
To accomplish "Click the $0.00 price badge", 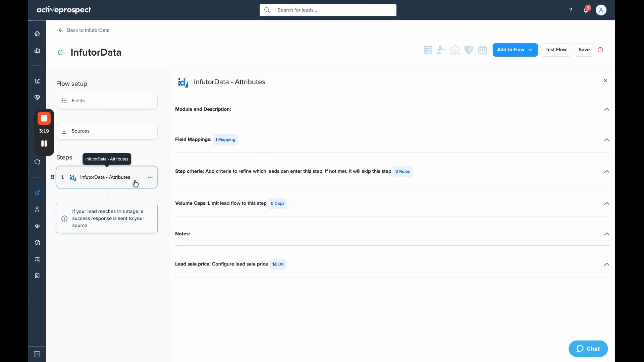I will tap(278, 264).
